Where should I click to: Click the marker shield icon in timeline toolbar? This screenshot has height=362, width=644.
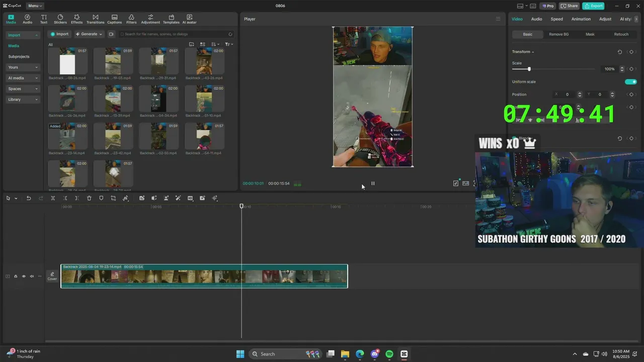[x=101, y=198]
